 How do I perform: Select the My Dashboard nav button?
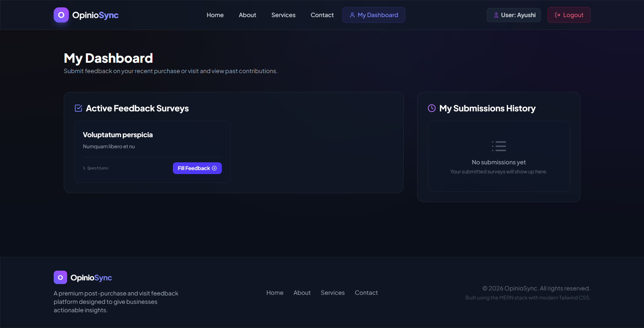374,15
